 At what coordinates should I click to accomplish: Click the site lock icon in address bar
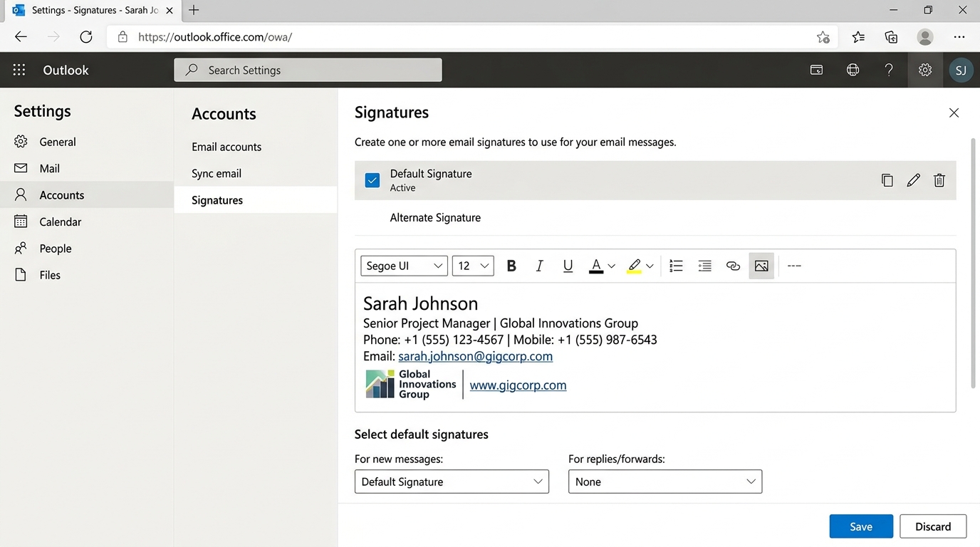[x=123, y=37]
